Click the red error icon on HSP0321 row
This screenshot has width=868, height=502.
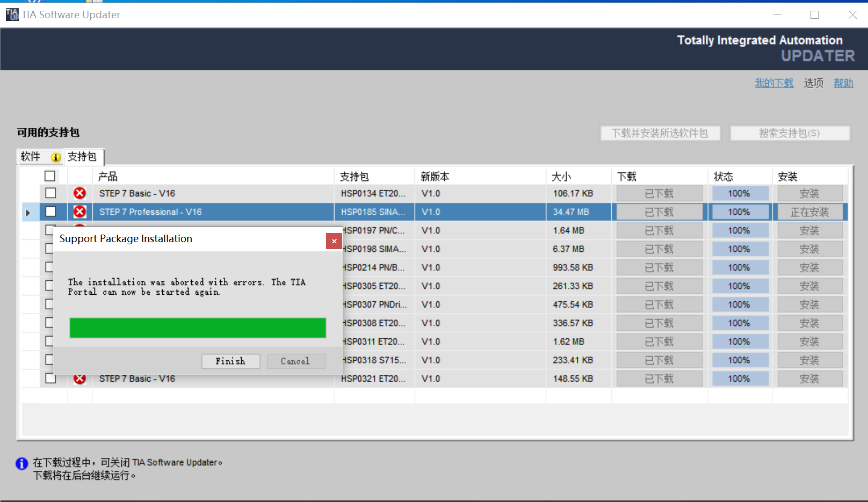[x=79, y=379]
